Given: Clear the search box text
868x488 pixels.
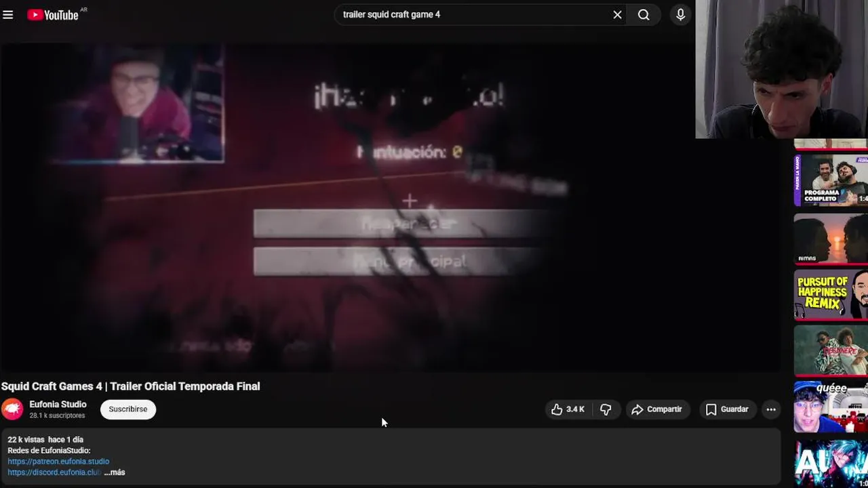Looking at the screenshot, I should pyautogui.click(x=617, y=14).
